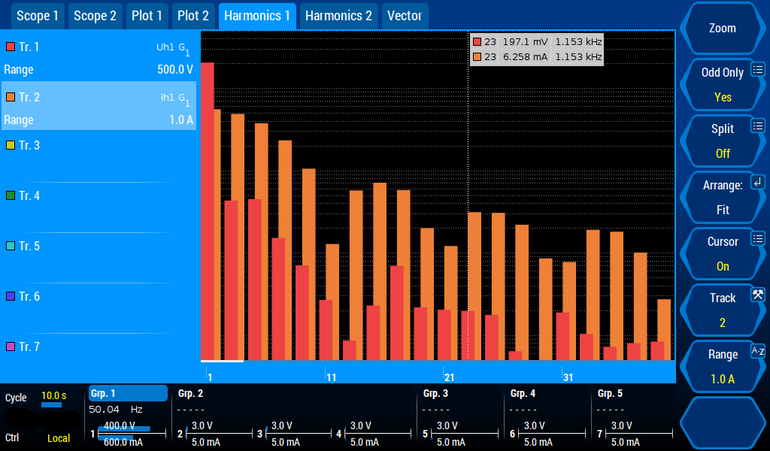Image resolution: width=770 pixels, height=451 pixels.
Task: Click the Tr. 3 trace row
Action: click(x=99, y=157)
